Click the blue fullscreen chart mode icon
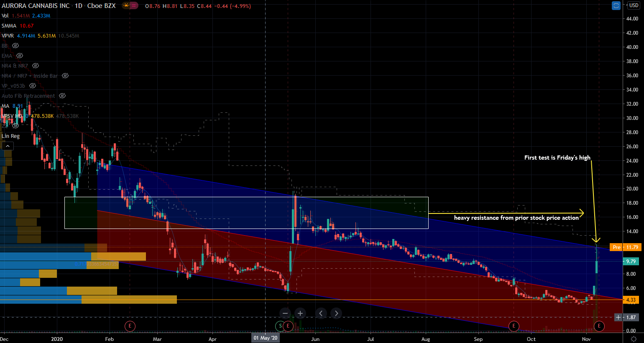Viewport: 644px width, 343px height. pos(616,5)
